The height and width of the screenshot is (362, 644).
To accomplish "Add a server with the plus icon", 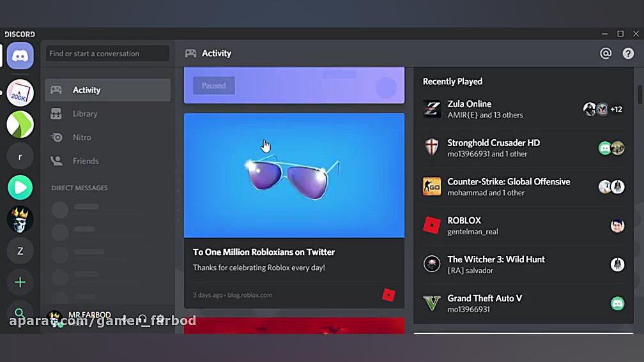I will point(20,282).
